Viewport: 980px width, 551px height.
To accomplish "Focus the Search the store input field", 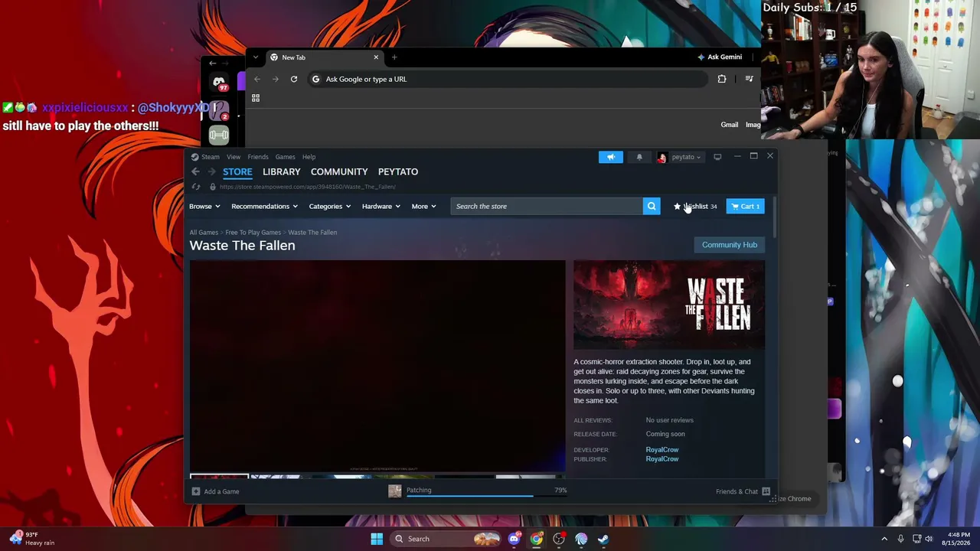I will pos(547,207).
